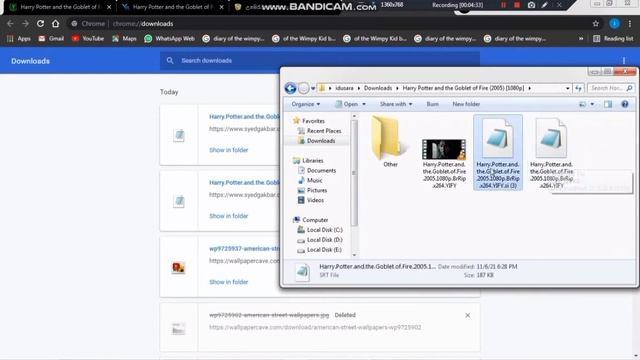Select Libraries in the navigation pane
The image size is (640, 360).
308,161
